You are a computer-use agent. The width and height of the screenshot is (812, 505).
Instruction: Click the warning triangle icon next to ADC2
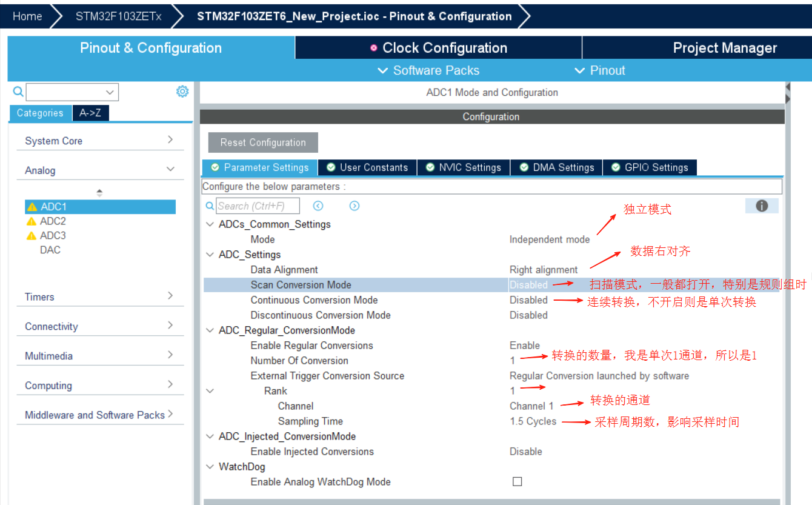pos(32,221)
